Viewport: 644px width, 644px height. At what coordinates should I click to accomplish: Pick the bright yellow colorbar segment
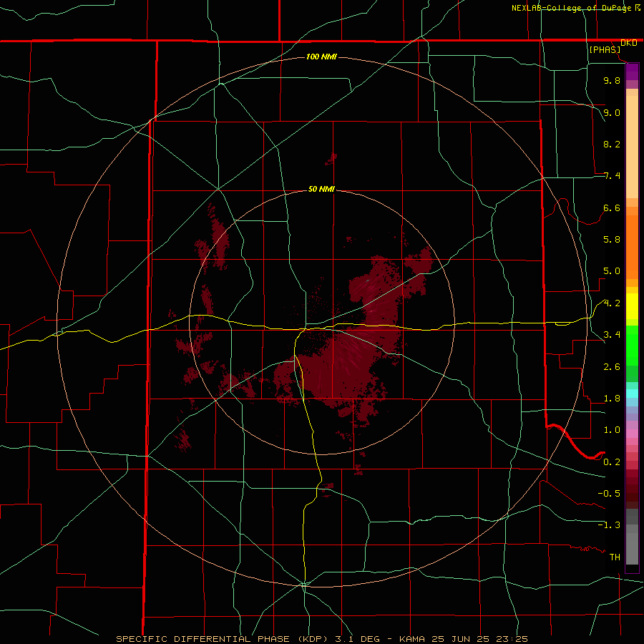tap(632, 306)
